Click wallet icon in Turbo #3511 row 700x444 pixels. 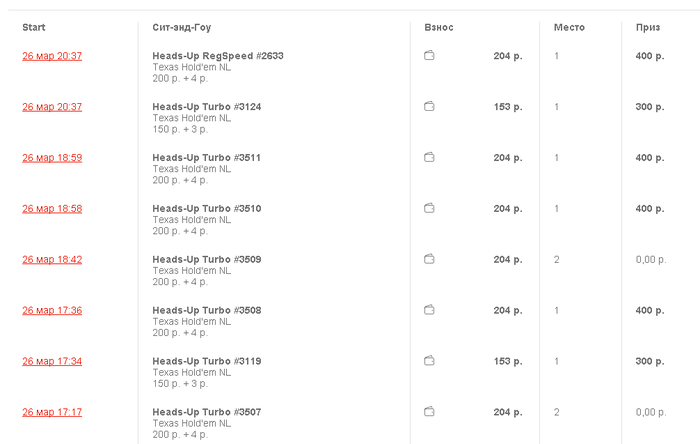[x=429, y=157]
